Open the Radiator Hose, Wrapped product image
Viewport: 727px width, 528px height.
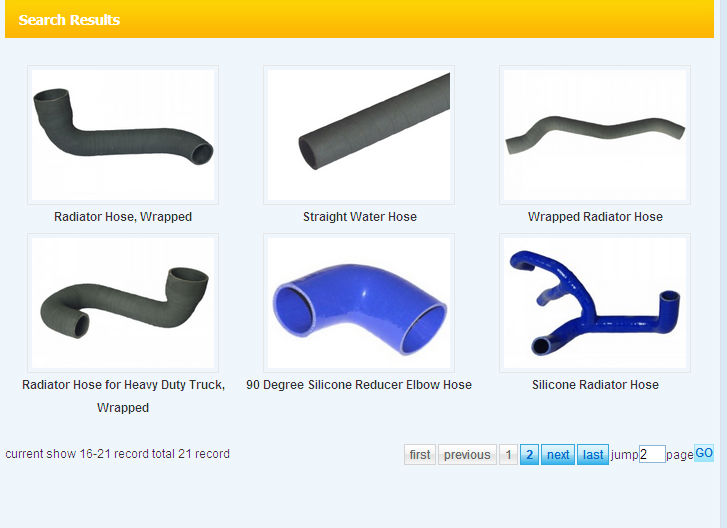123,135
